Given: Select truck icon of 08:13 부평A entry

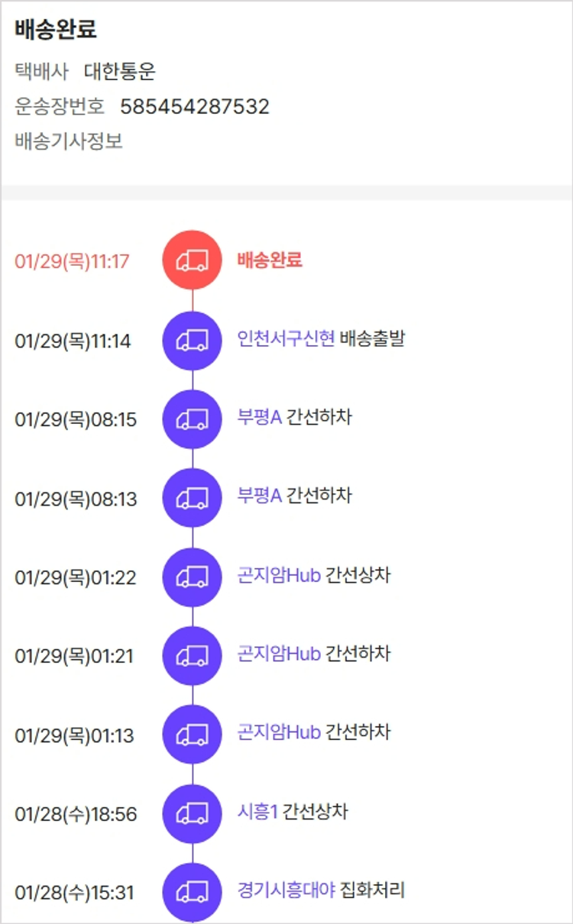Looking at the screenshot, I should coord(192,498).
